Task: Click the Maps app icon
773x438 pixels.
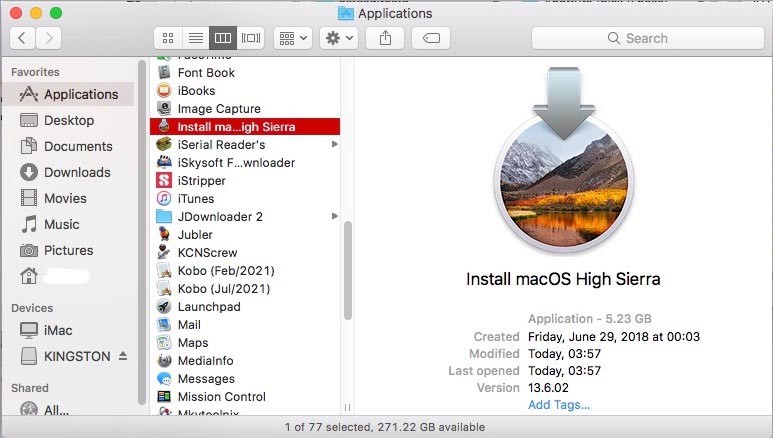Action: (164, 343)
